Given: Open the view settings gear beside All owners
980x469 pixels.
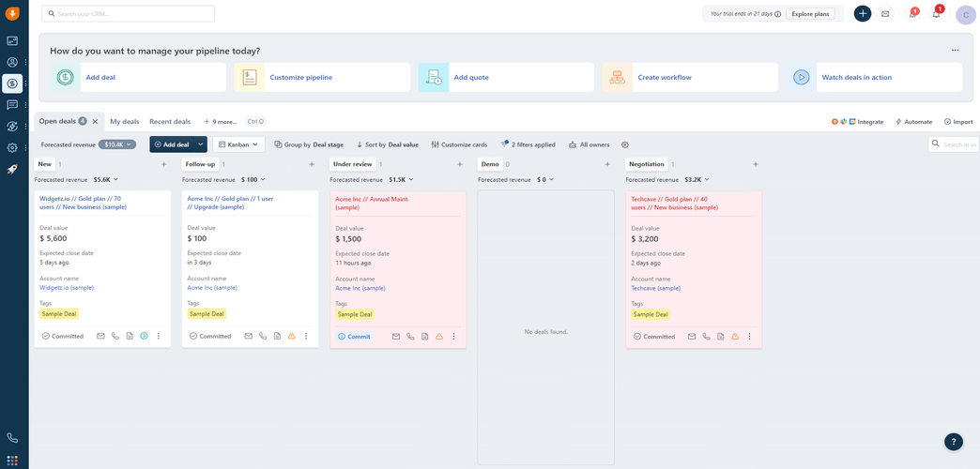Looking at the screenshot, I should [x=625, y=144].
